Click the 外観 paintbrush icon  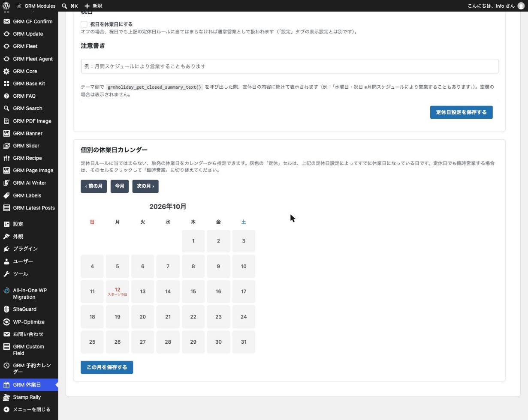[x=6, y=237]
